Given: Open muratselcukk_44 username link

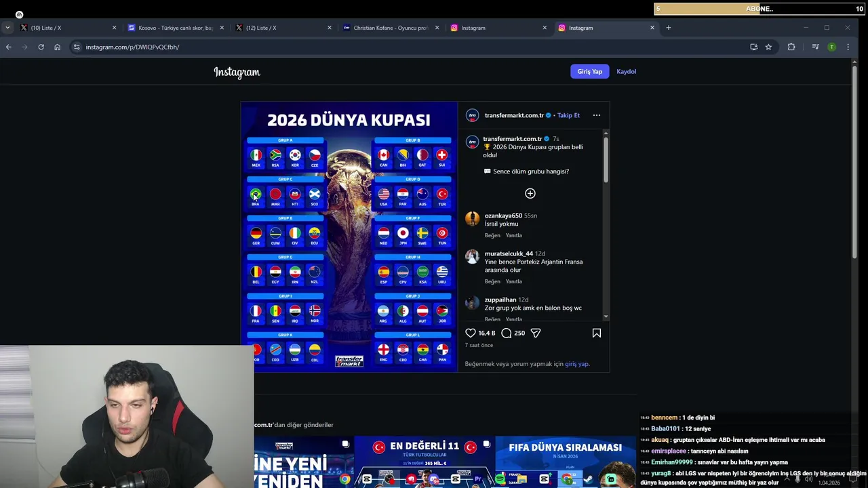Looking at the screenshot, I should point(509,253).
